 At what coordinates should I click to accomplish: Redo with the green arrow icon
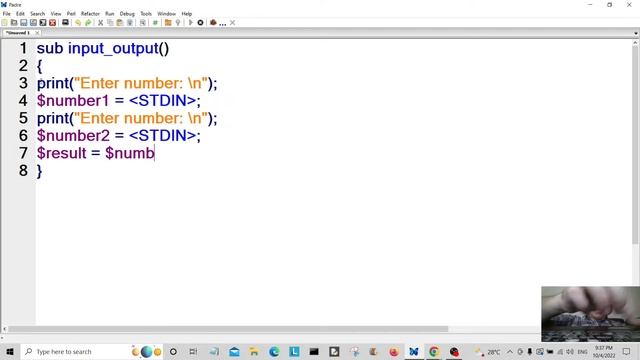click(88, 23)
